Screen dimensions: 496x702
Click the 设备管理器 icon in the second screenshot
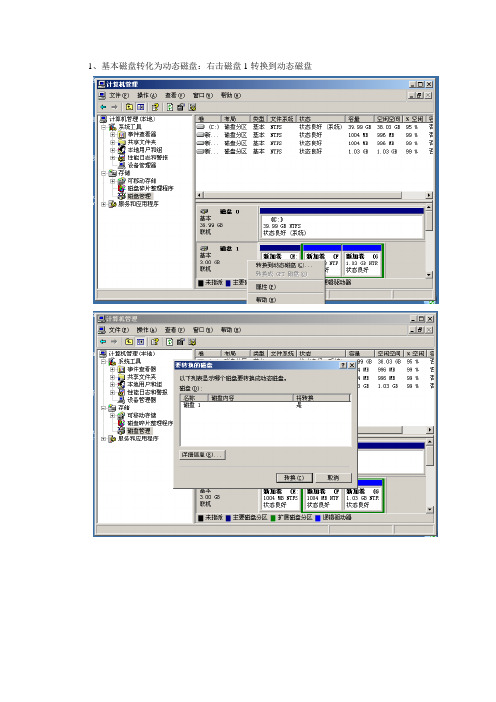[x=121, y=400]
